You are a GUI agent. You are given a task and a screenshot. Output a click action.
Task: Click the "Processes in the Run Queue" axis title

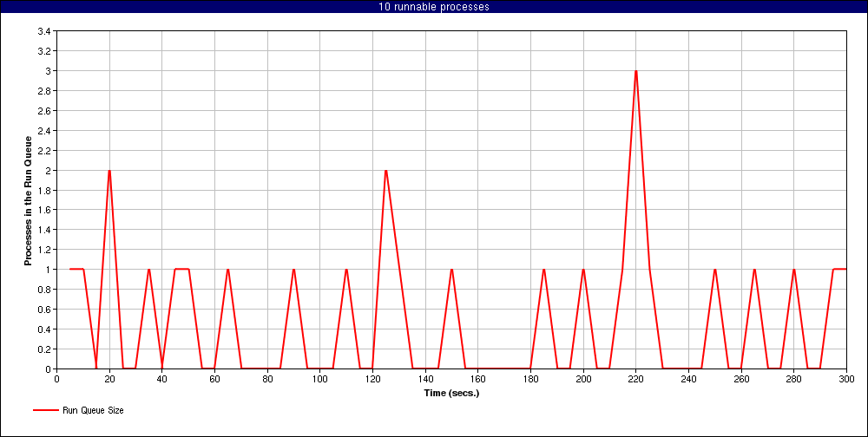coord(27,200)
